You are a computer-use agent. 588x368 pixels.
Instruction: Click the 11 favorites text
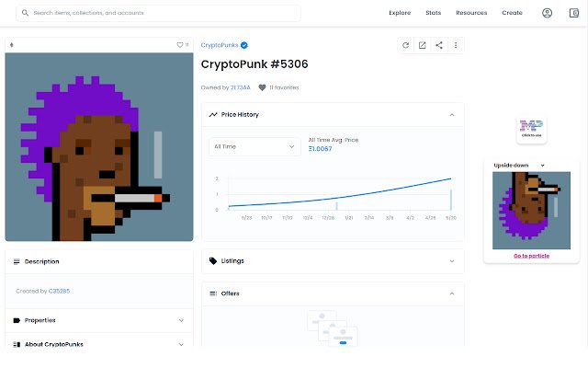click(x=284, y=87)
